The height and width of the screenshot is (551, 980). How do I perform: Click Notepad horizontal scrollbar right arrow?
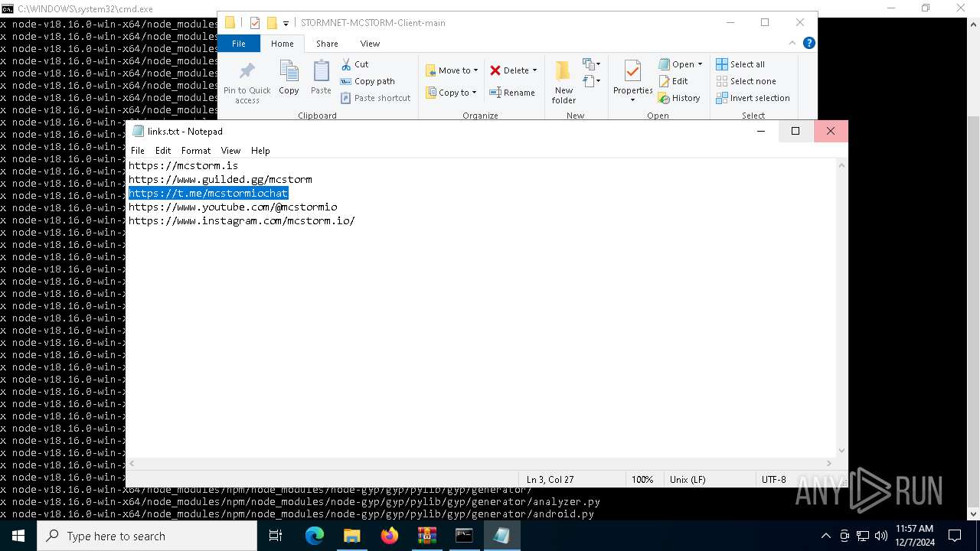tap(828, 464)
